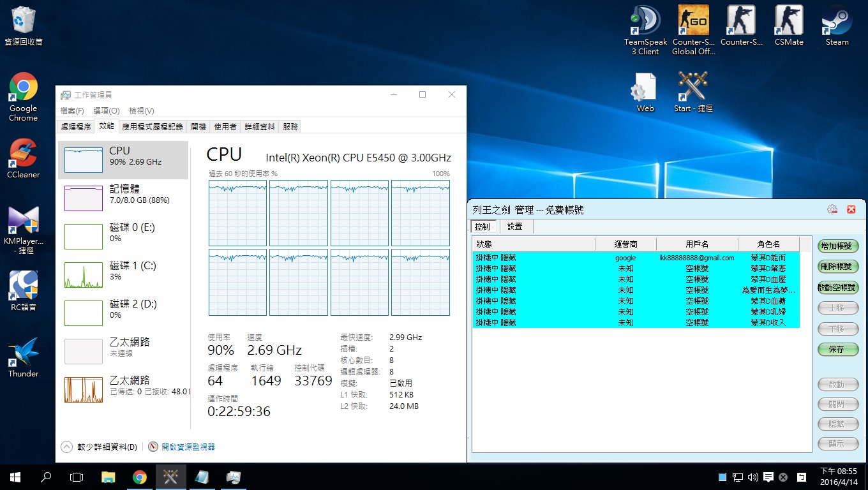Open File Explorer from the taskbar

(x=108, y=477)
